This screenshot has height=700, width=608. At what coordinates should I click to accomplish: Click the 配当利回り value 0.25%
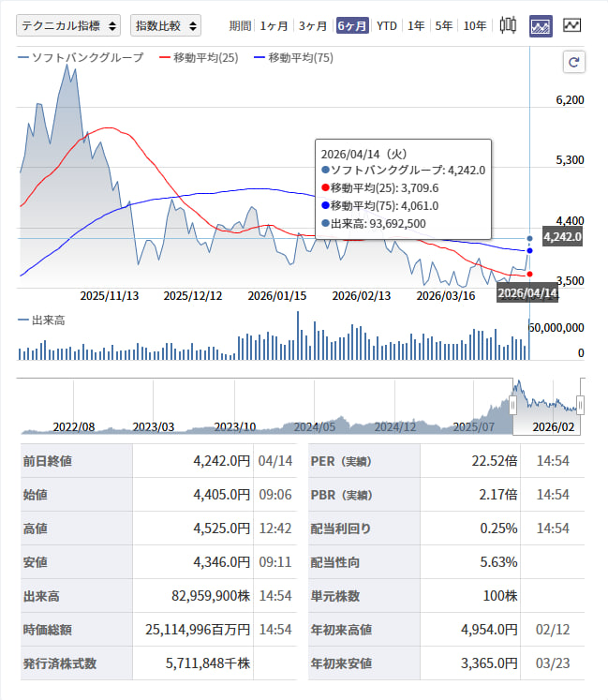point(498,529)
